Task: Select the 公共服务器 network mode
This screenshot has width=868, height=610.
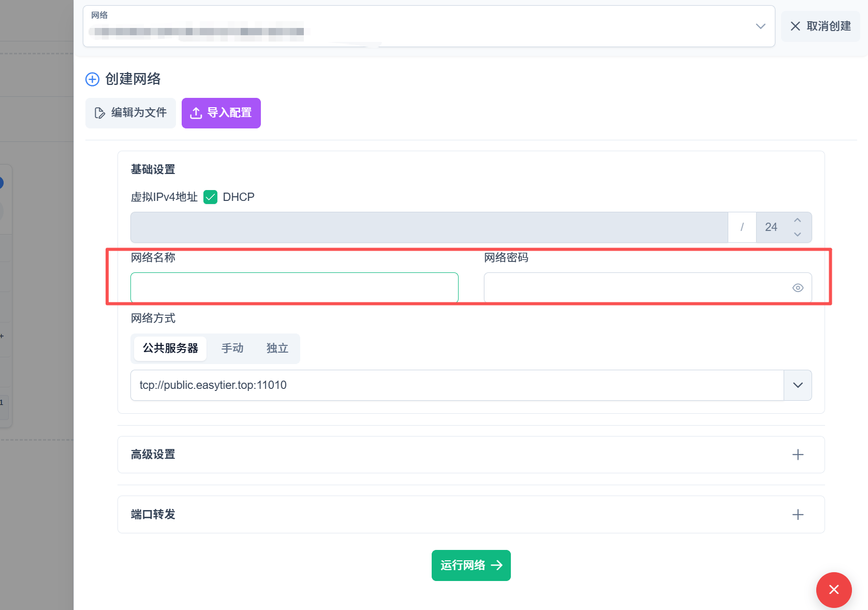Action: click(170, 348)
